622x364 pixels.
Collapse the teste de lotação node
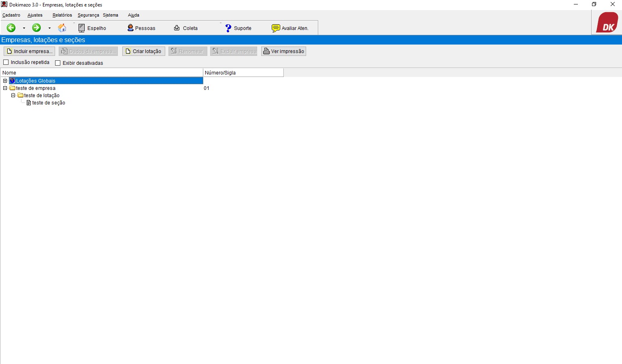tap(13, 96)
